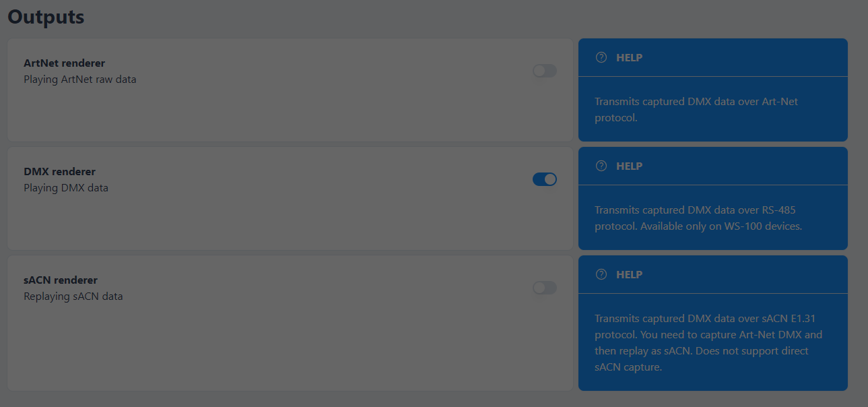Select the sACN renderer card
868x407 pixels.
coord(290,323)
